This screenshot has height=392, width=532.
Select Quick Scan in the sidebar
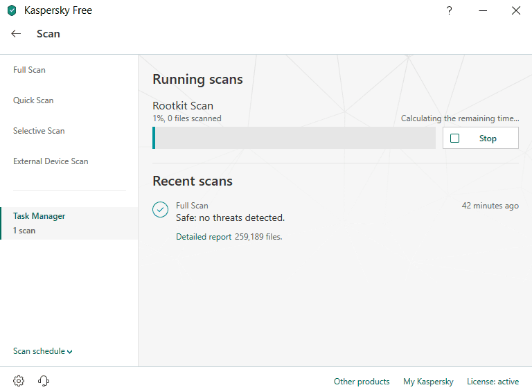coord(33,100)
